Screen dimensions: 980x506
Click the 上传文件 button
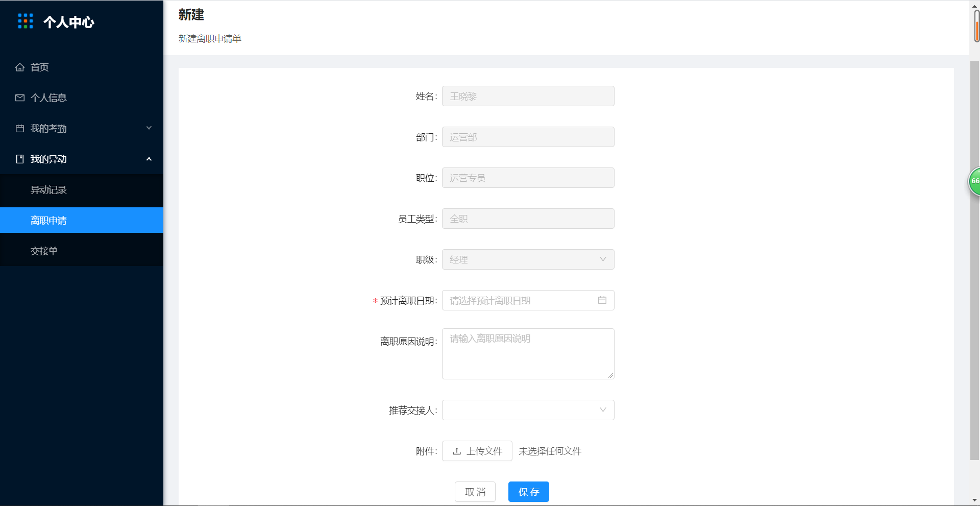(477, 451)
